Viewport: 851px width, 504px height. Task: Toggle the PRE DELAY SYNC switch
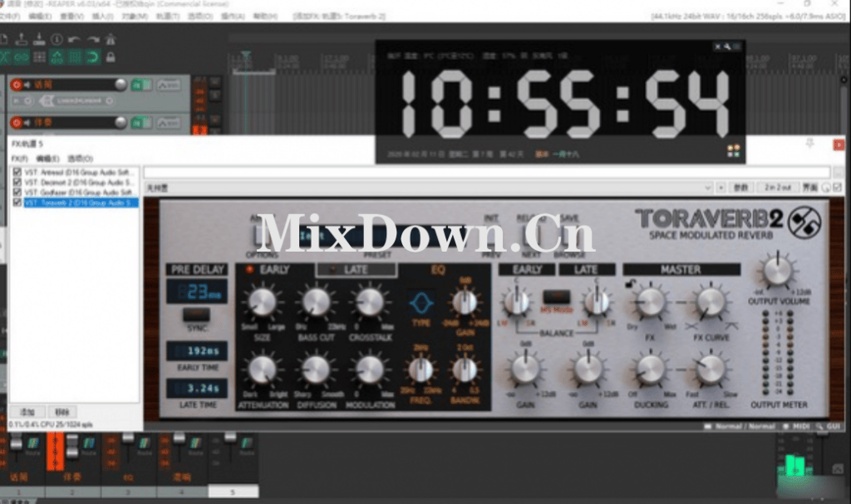pyautogui.click(x=196, y=316)
